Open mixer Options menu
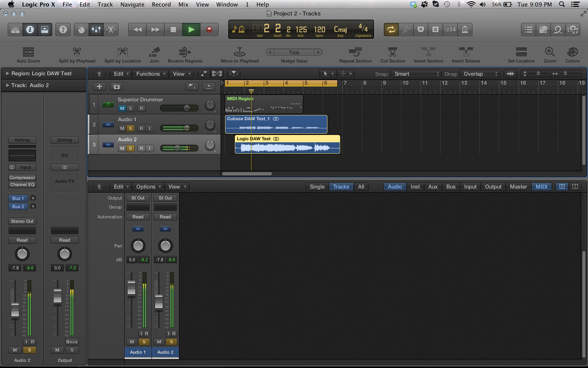The width and height of the screenshot is (588, 368). click(148, 187)
